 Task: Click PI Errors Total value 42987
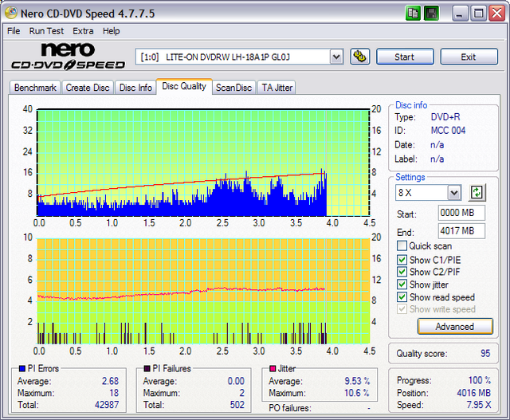point(107,405)
